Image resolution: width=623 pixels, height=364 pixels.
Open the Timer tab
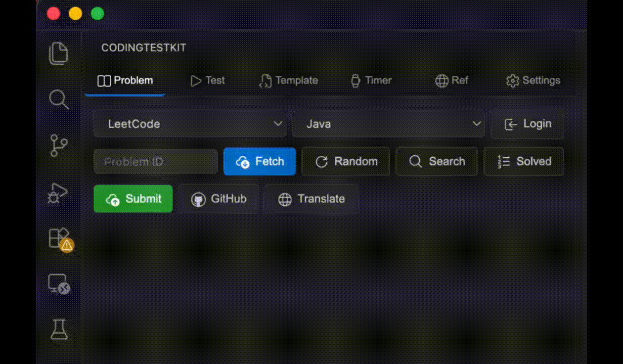pyautogui.click(x=371, y=80)
